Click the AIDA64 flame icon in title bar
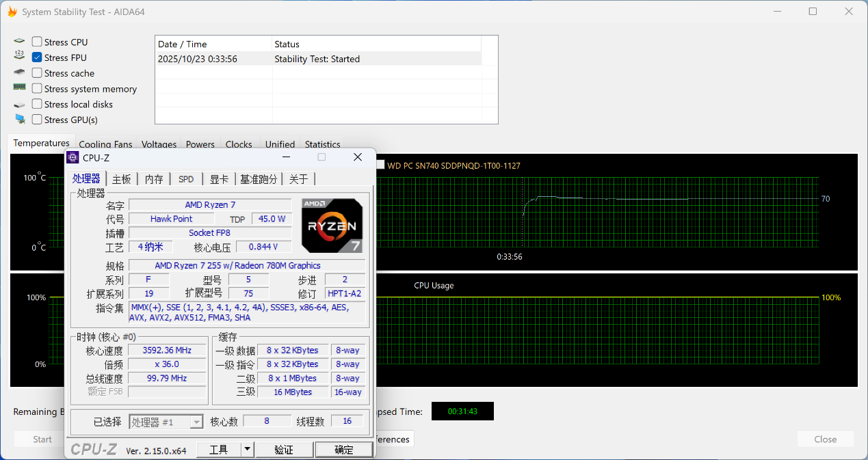This screenshot has height=460, width=868. click(x=12, y=12)
